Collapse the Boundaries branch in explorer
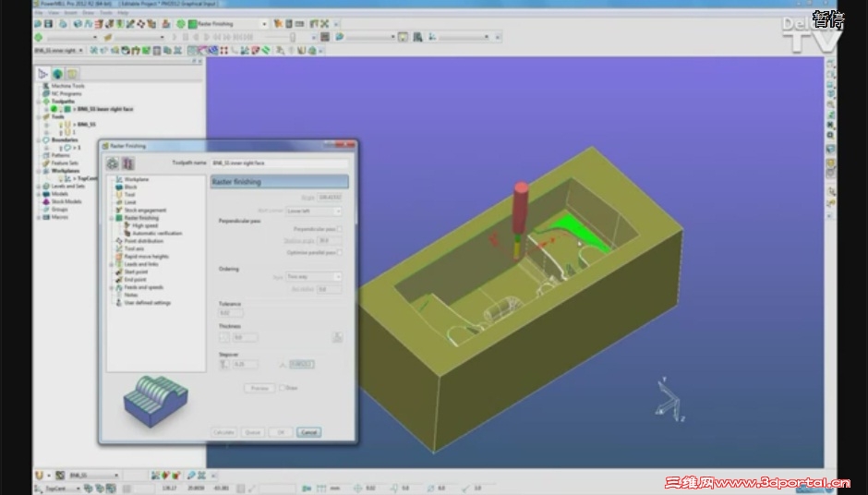This screenshot has width=868, height=495. click(39, 140)
